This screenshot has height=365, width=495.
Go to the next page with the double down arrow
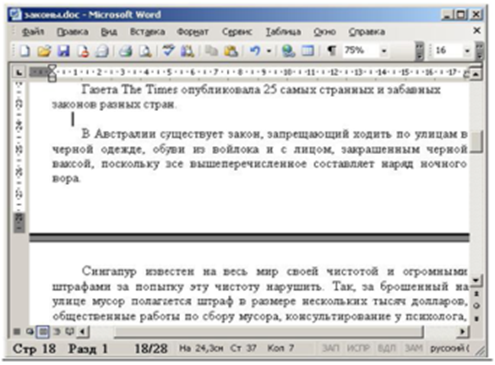point(476,319)
